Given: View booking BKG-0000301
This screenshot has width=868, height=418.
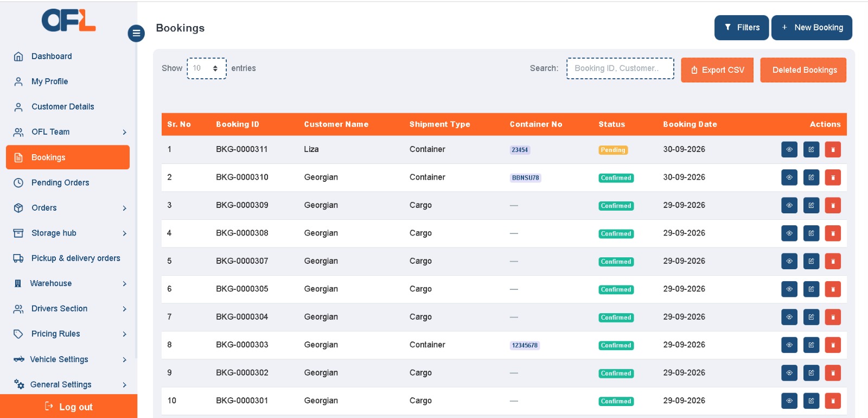Looking at the screenshot, I should tap(789, 401).
